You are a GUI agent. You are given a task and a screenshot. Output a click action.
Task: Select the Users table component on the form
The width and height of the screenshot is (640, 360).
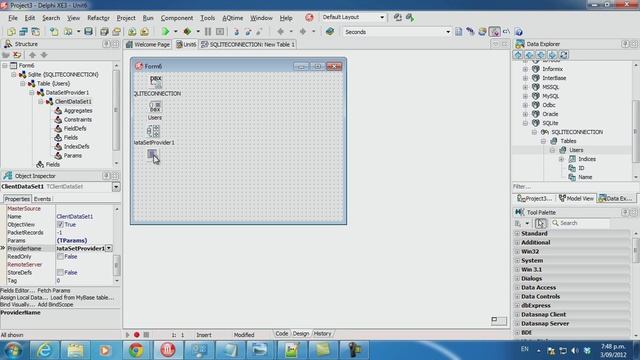pyautogui.click(x=155, y=107)
